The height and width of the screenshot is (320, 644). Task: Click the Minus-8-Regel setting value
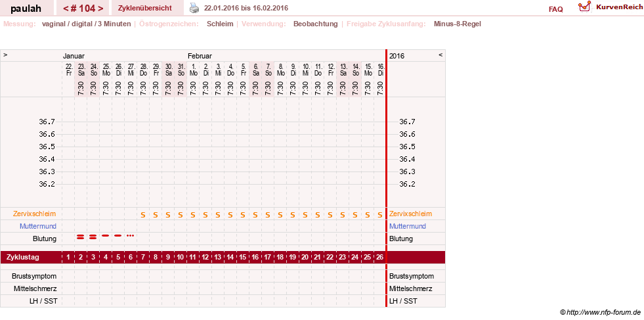(x=457, y=24)
